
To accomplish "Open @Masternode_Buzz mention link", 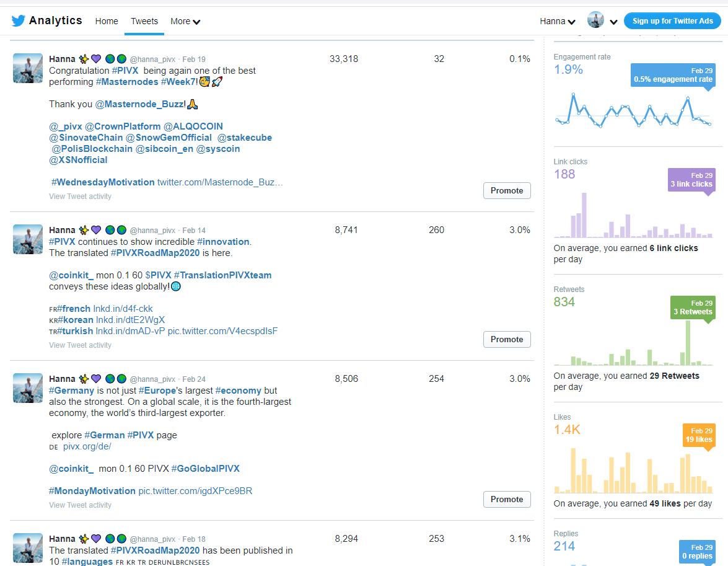I will click(x=140, y=104).
